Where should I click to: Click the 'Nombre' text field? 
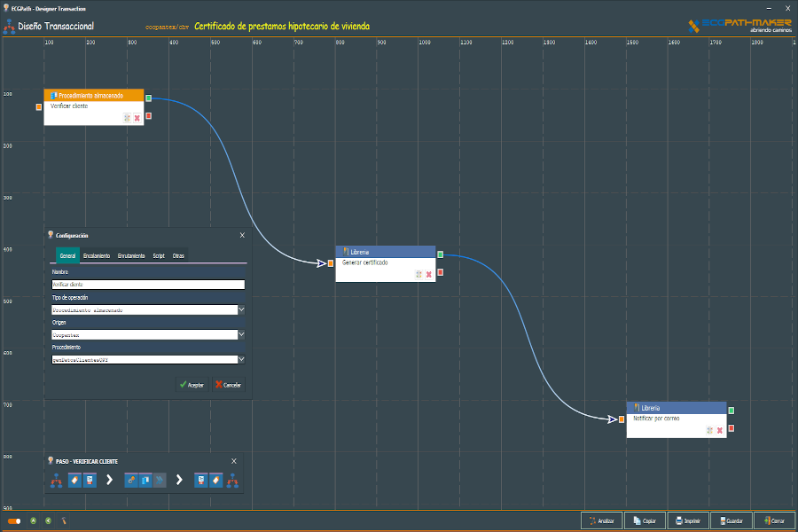click(147, 285)
